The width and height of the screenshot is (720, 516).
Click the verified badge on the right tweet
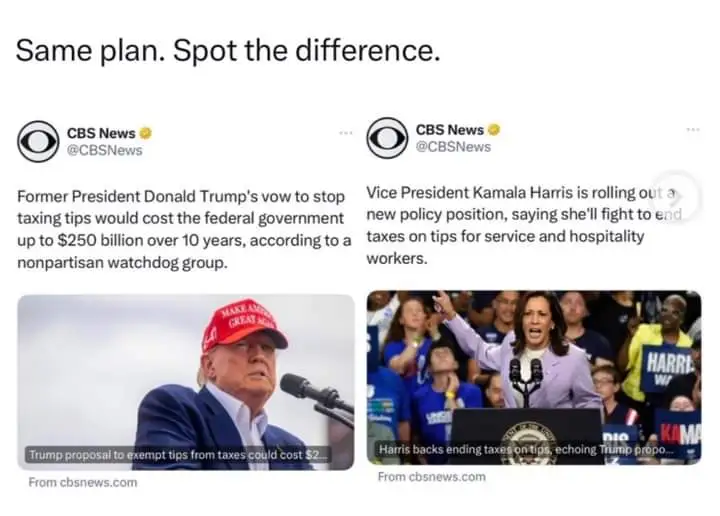click(x=494, y=130)
